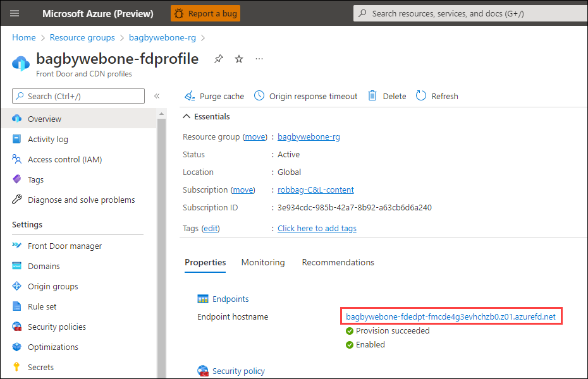Select the Subscription ID value text
The height and width of the screenshot is (379, 588).
pyautogui.click(x=354, y=207)
